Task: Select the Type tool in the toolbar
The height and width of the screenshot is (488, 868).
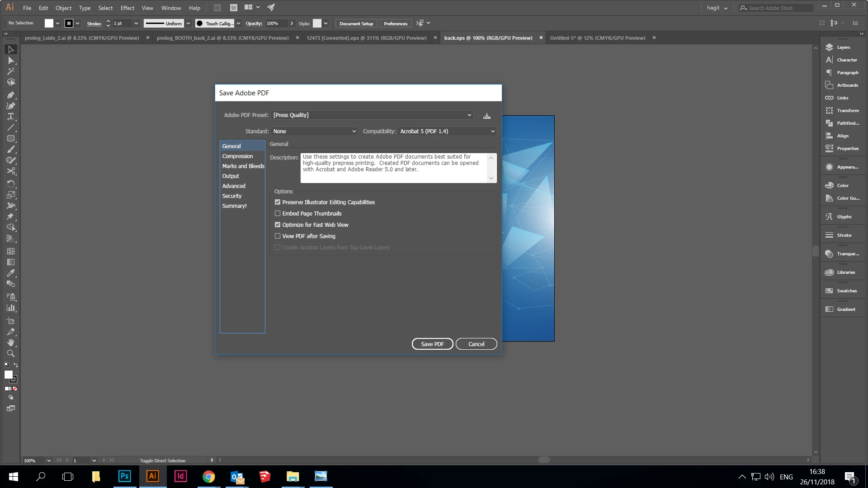Action: click(11, 117)
